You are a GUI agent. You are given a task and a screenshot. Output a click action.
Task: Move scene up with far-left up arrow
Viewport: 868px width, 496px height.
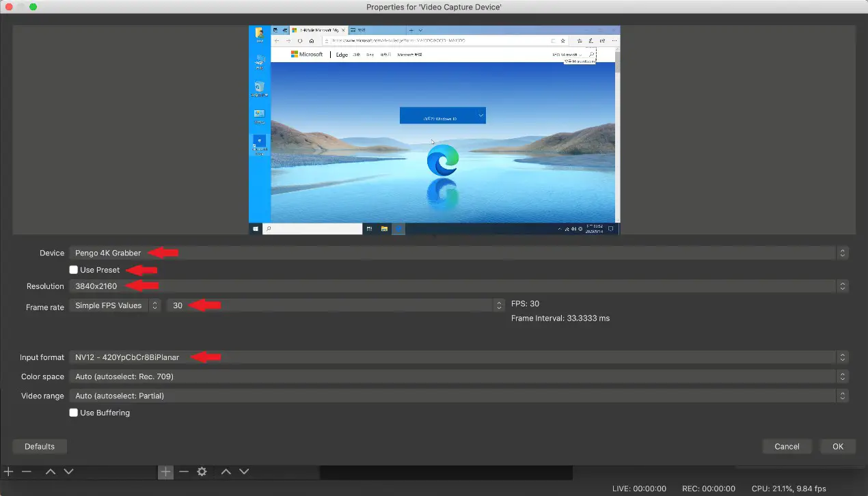(51, 471)
